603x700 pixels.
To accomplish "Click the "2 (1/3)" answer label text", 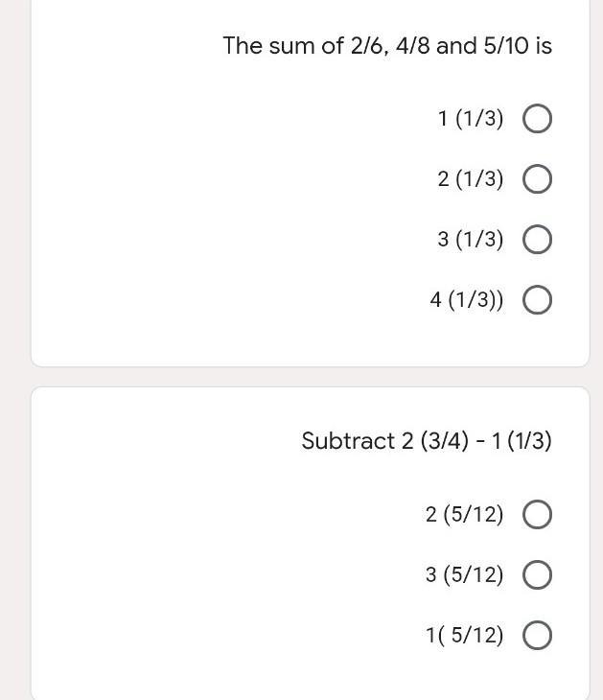I will 471,179.
